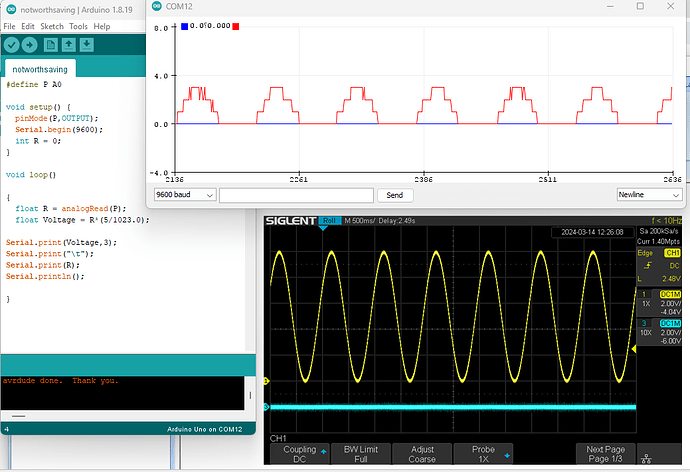Click the Save sketch down-arrow icon
This screenshot has height=472, width=690.
[x=87, y=44]
